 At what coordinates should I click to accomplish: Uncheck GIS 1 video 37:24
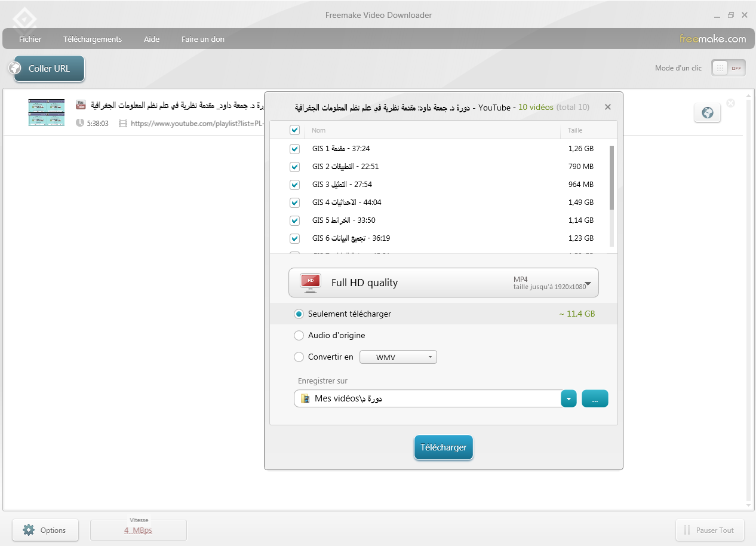coord(294,149)
